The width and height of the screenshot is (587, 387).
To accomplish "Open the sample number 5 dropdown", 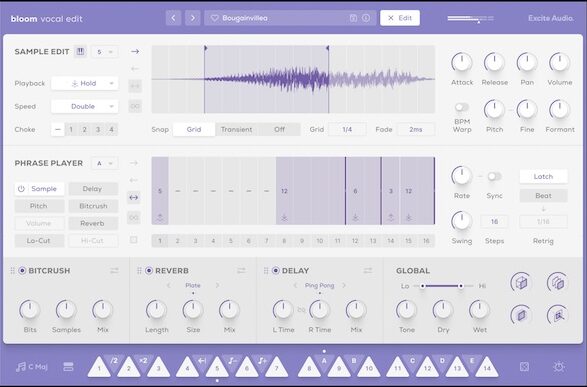I will (105, 52).
